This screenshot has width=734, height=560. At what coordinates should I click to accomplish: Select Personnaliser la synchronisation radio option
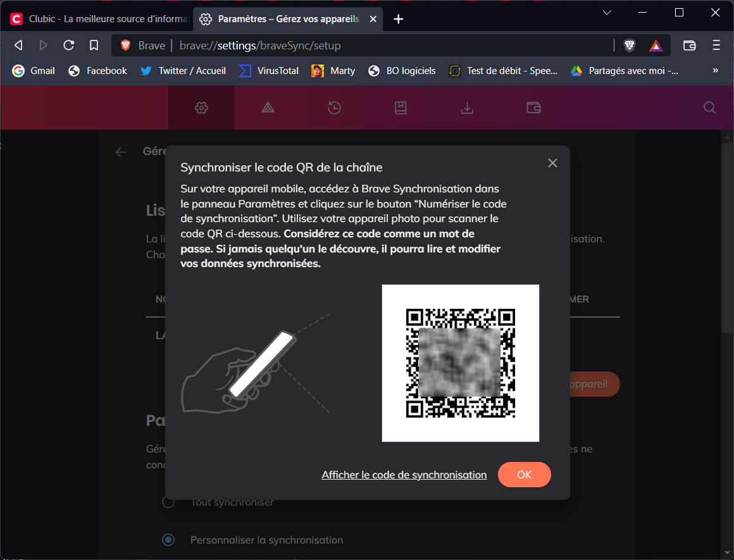tap(168, 540)
